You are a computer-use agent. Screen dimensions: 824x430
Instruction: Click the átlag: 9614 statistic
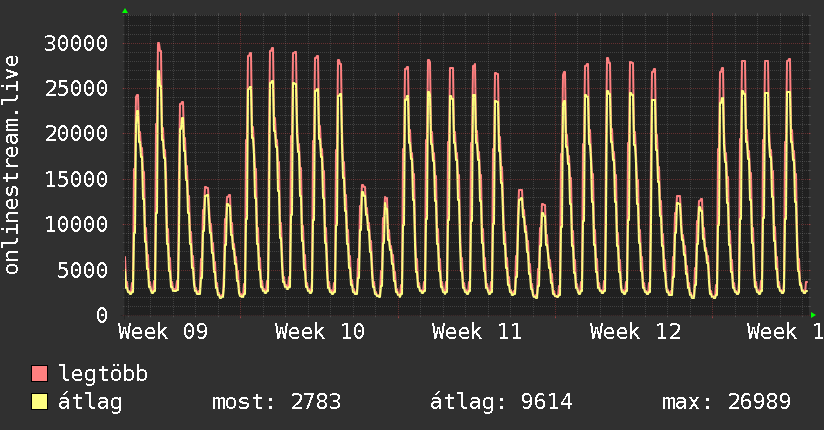coord(501,402)
